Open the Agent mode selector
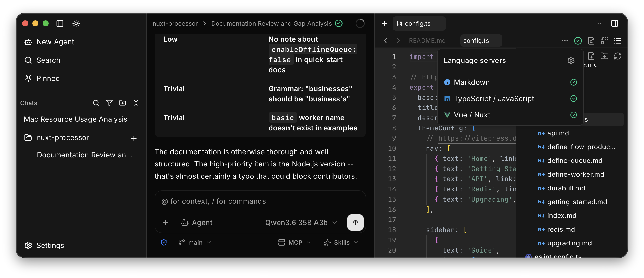The image size is (644, 278). pos(197,223)
